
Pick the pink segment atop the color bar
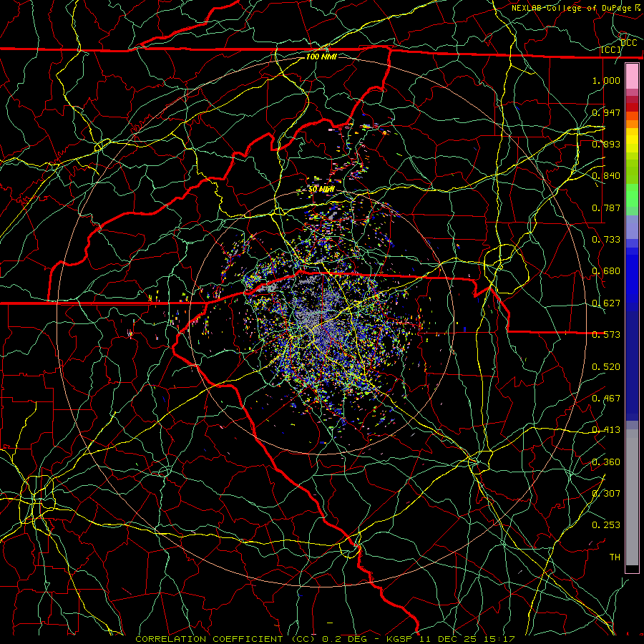632,77
